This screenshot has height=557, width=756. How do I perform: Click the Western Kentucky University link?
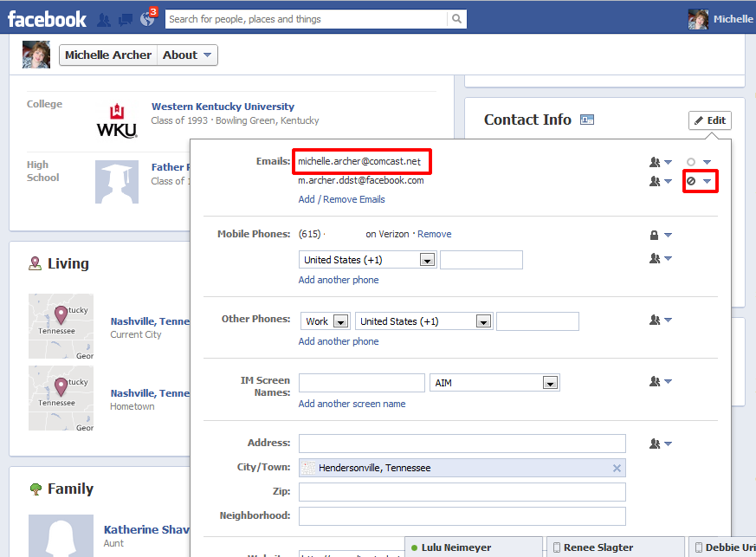(x=223, y=107)
